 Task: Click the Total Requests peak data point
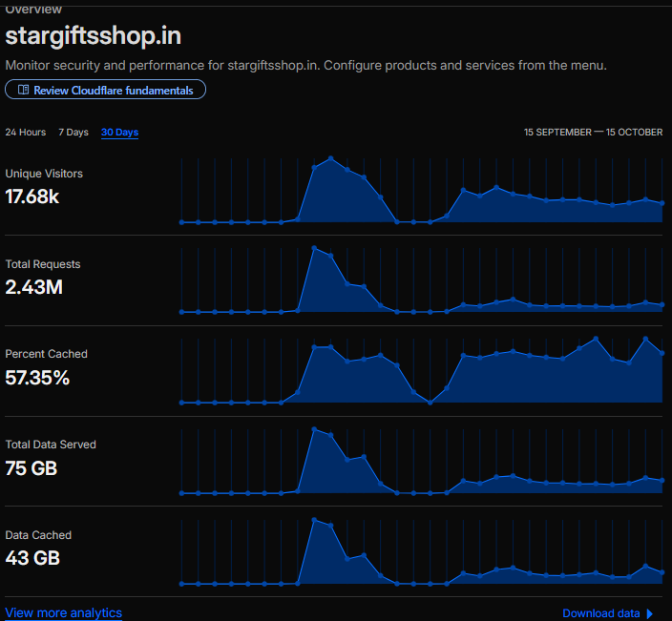pyautogui.click(x=314, y=248)
